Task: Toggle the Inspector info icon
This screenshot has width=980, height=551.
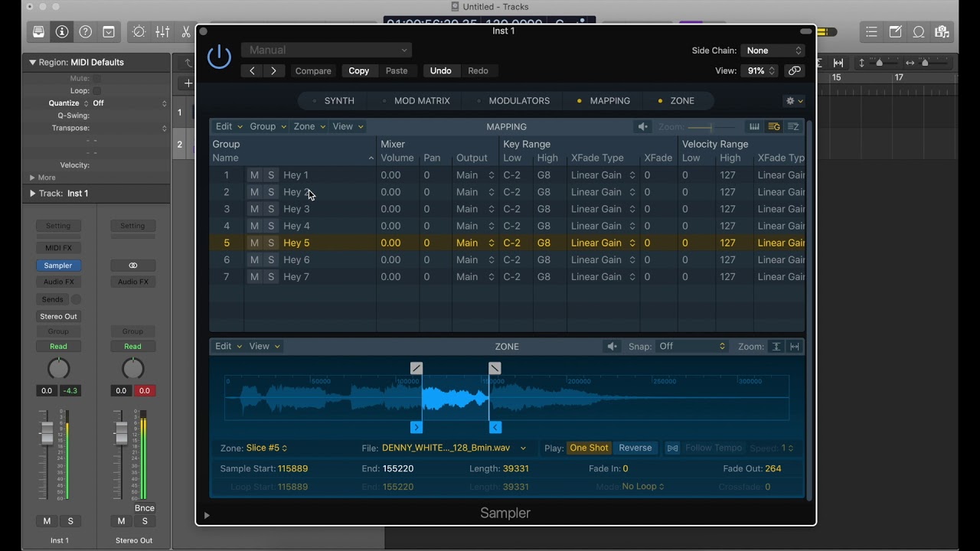Action: (x=62, y=32)
